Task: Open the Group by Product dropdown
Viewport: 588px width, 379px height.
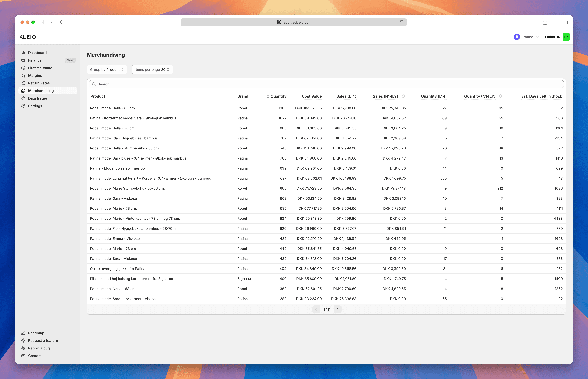Action: (x=107, y=69)
